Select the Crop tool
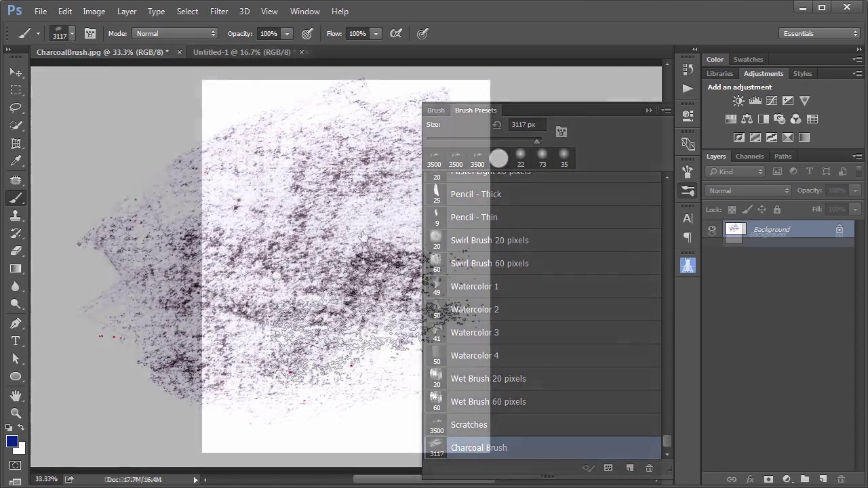Screen dimensions: 868x488 (x=16, y=143)
